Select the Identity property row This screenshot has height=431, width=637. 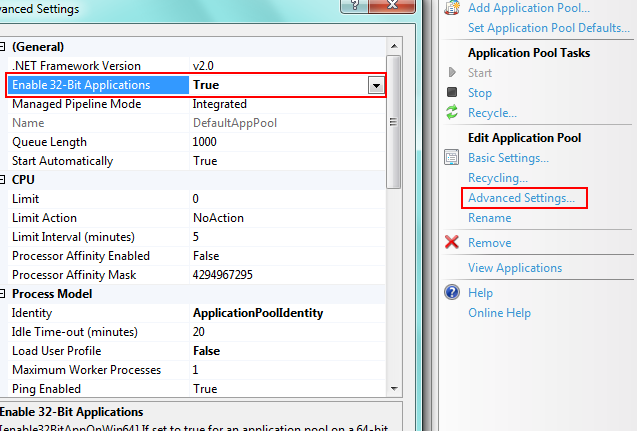[x=197, y=313]
